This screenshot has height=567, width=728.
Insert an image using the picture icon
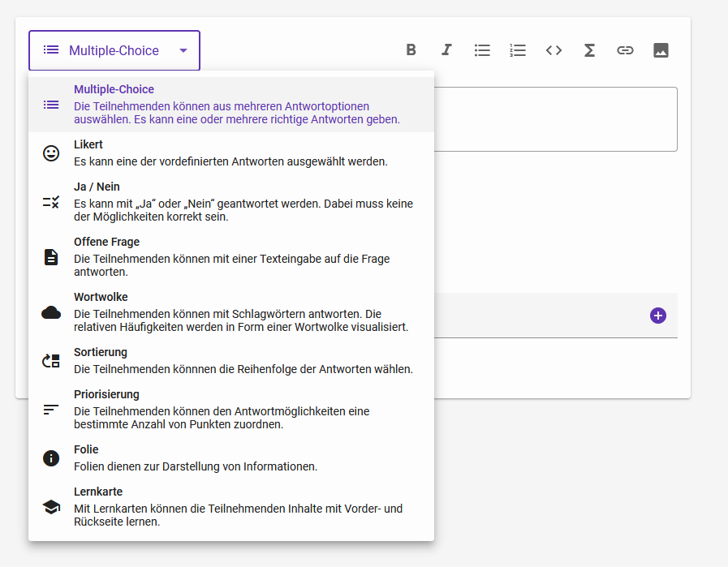pos(661,50)
